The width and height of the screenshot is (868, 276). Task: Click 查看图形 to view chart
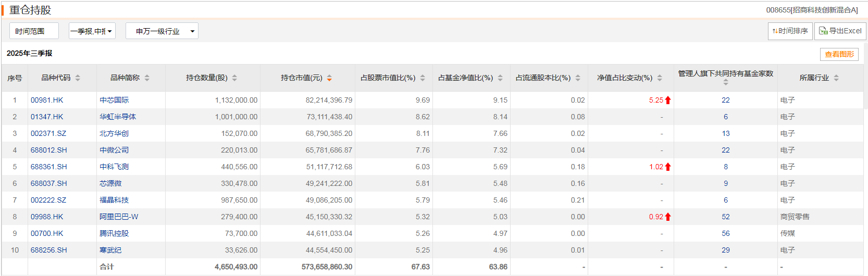[839, 54]
